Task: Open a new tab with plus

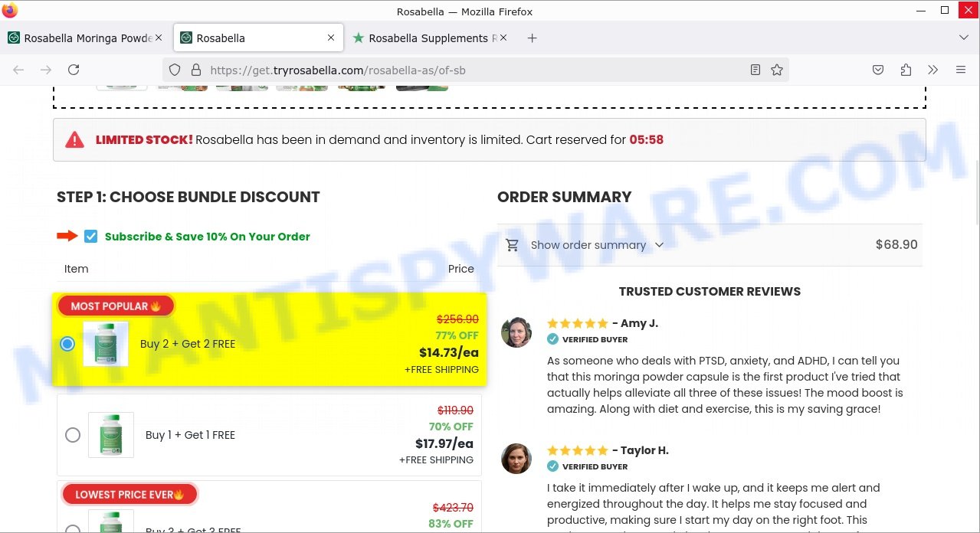Action: pyautogui.click(x=533, y=38)
